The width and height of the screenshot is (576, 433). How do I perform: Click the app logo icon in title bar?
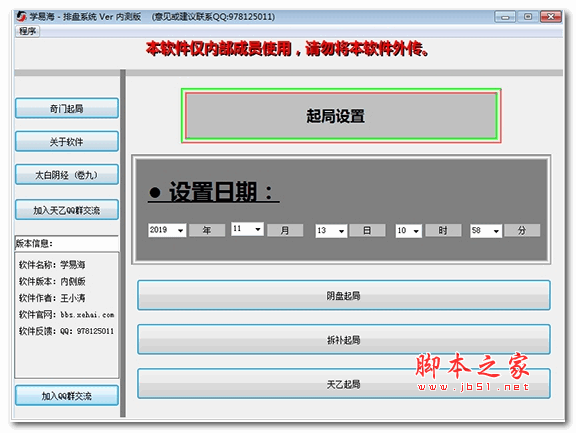click(21, 16)
